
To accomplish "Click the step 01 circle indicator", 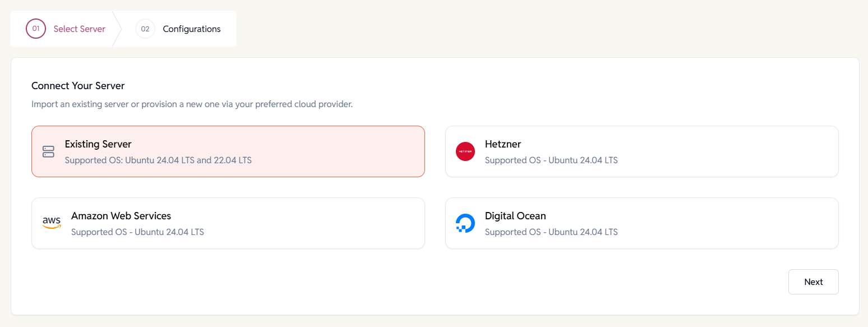I will [36, 29].
